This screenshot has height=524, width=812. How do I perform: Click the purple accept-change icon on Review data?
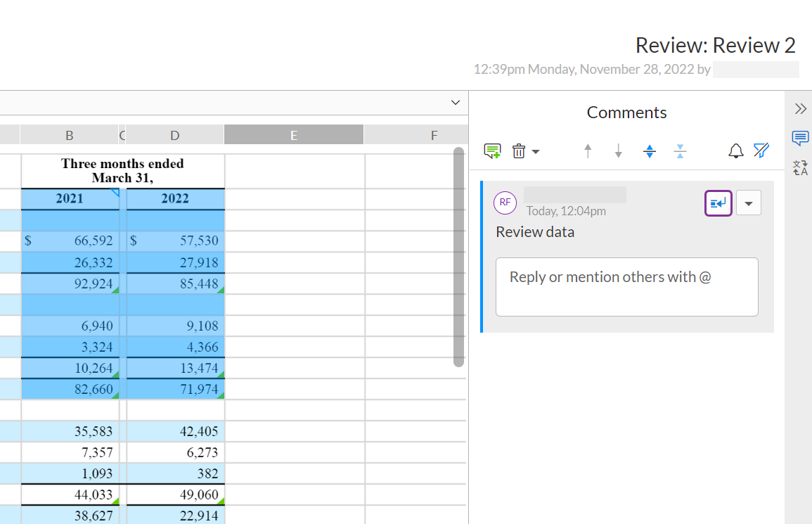click(x=718, y=203)
